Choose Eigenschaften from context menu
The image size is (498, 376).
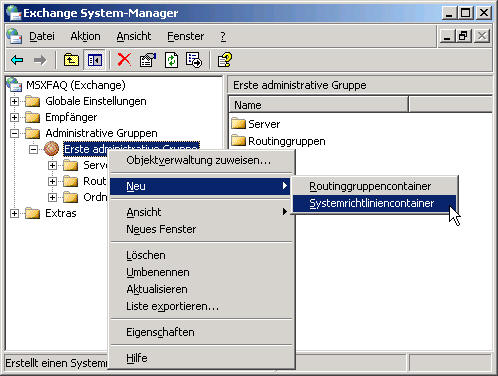tap(201, 332)
